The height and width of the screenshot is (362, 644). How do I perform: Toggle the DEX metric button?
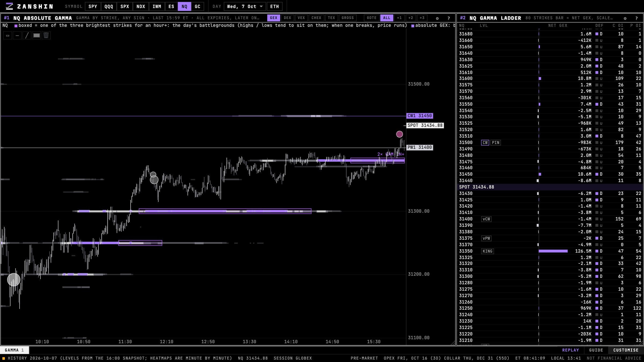tap(287, 18)
